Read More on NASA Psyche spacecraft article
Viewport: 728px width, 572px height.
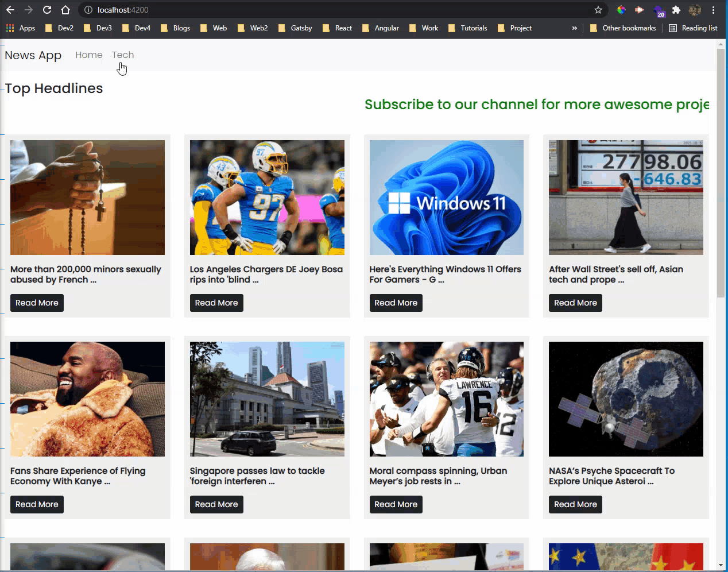[x=575, y=504]
